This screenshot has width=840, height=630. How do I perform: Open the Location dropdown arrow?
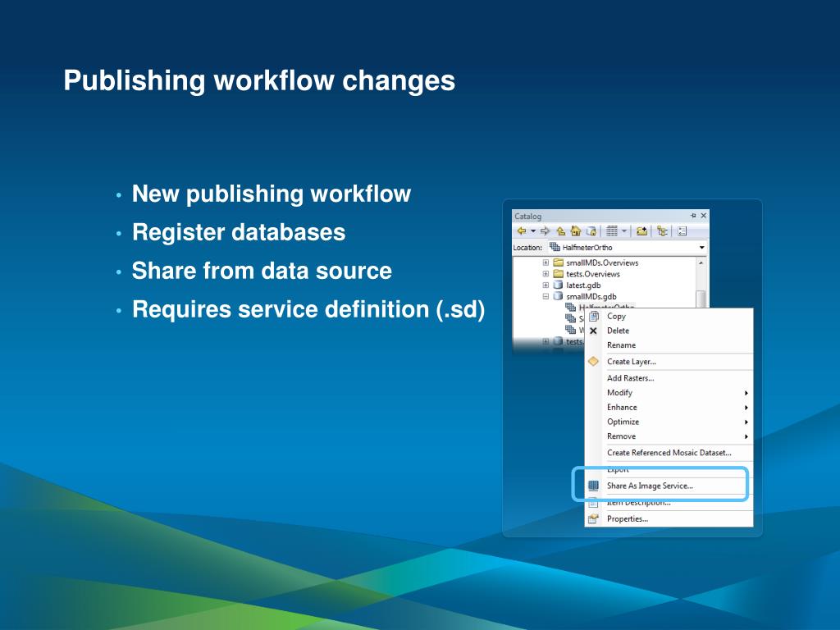click(x=702, y=248)
